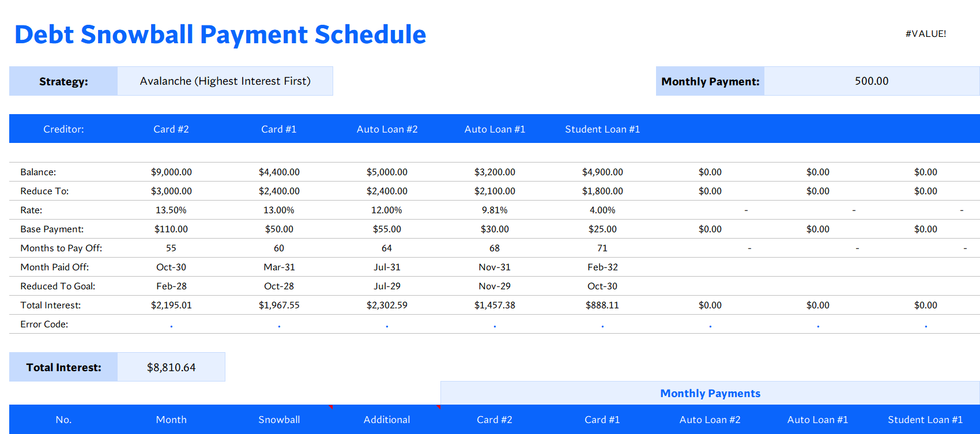Click the Jul-29 reduced to goal cell
The image size is (980, 434).
[x=387, y=286]
